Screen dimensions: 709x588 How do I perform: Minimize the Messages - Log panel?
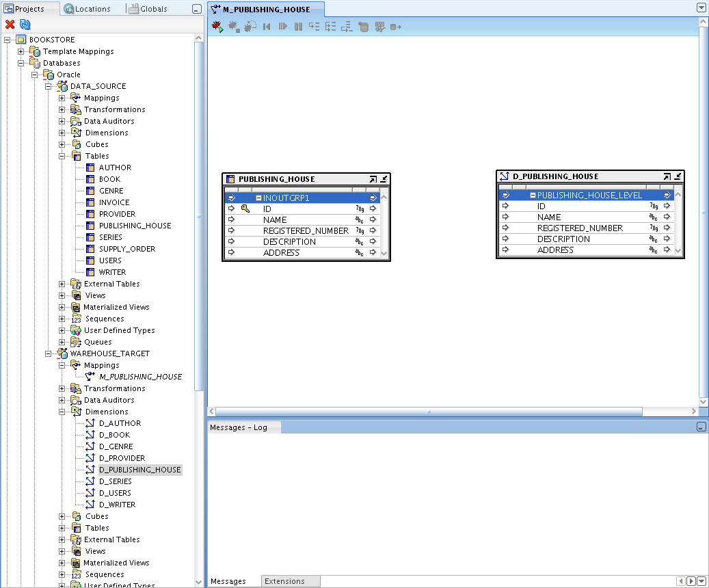pos(701,427)
